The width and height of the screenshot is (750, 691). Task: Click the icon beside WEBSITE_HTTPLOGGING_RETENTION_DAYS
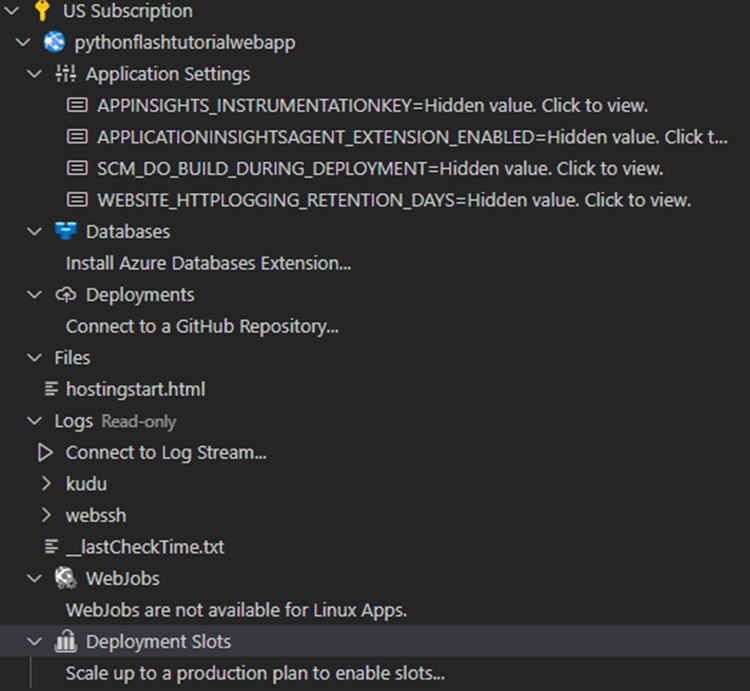click(x=77, y=200)
